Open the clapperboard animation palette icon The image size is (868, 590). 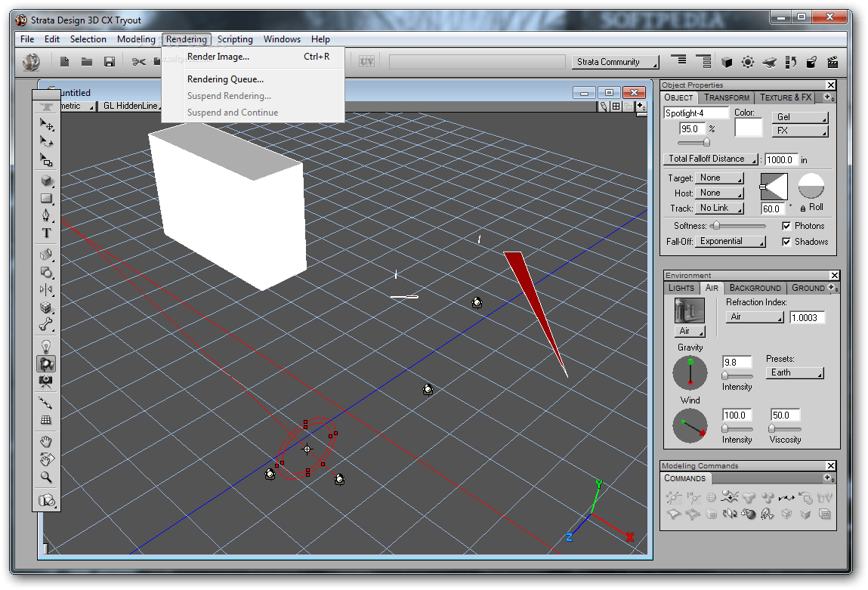click(x=832, y=62)
